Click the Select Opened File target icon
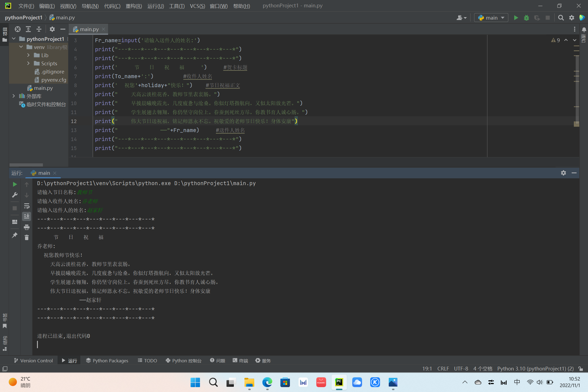588x392 pixels. 18,29
